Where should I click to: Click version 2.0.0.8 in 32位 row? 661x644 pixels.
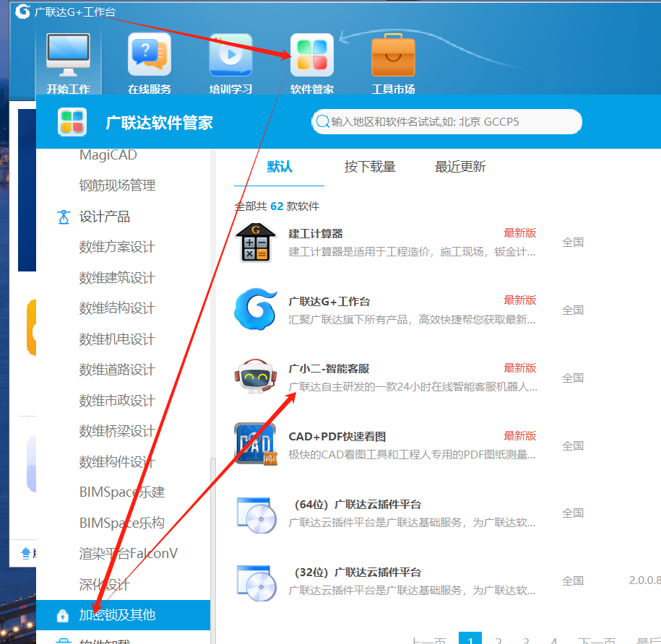(645, 580)
